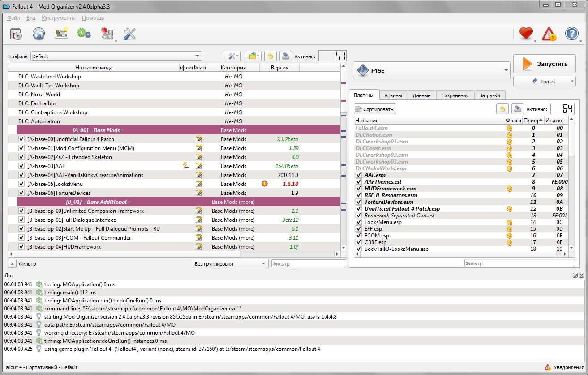588x375 pixels.
Task: Restore plugin list backup arrow icon
Action: point(502,109)
